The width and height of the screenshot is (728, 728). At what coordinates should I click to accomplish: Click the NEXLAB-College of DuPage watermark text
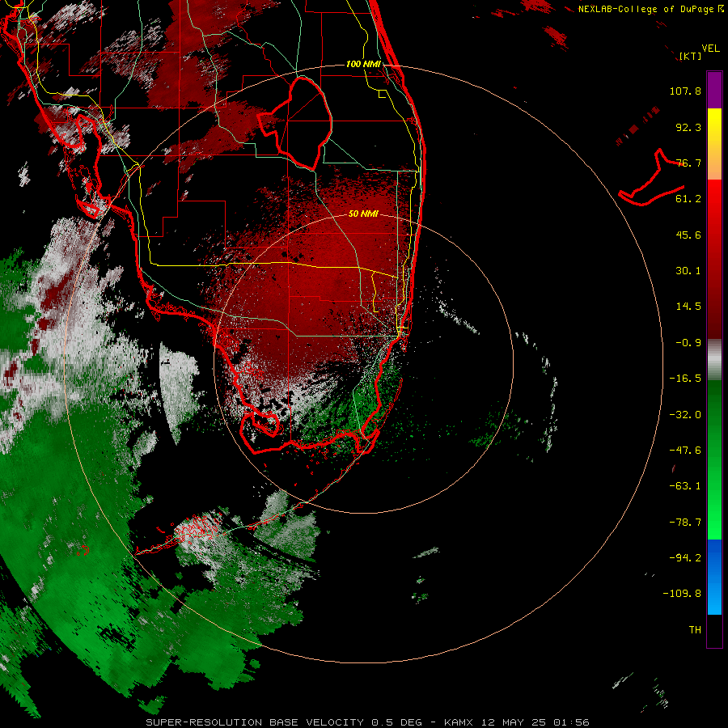tap(650, 9)
